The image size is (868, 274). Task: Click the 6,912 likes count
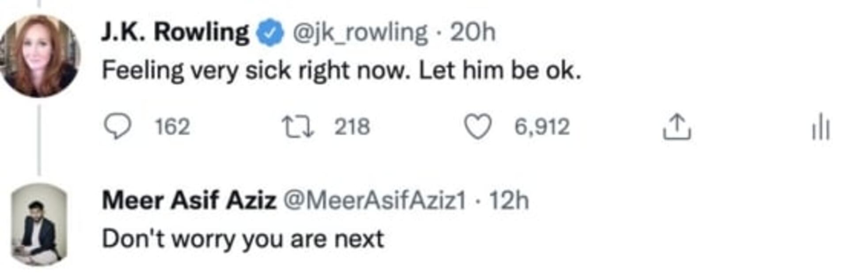tap(542, 127)
